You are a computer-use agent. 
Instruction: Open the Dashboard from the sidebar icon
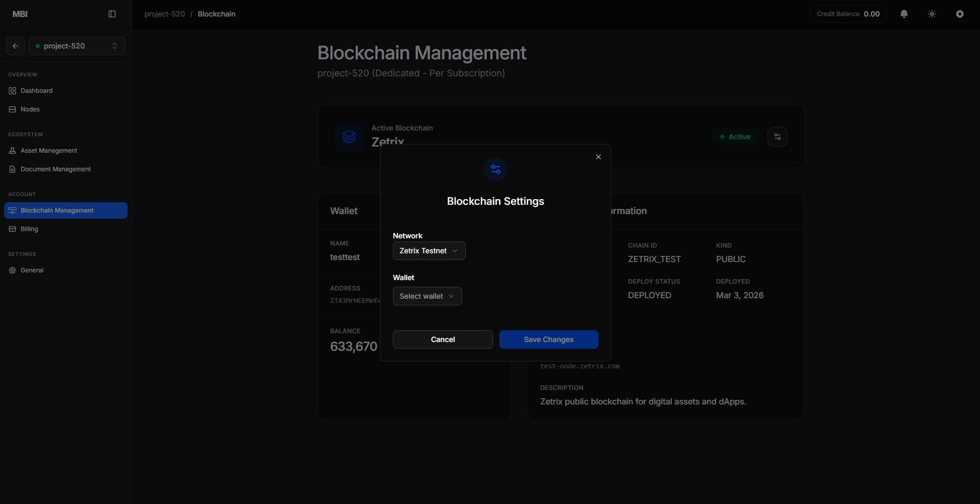point(11,90)
